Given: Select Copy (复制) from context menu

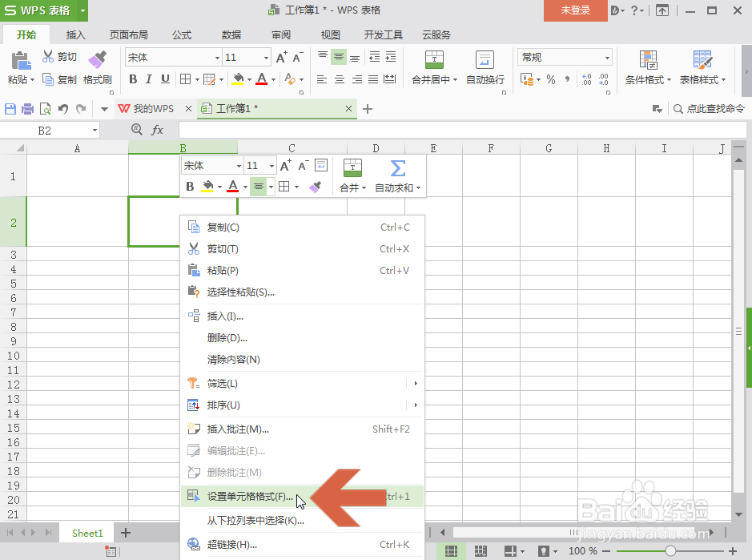Looking at the screenshot, I should coord(302,228).
